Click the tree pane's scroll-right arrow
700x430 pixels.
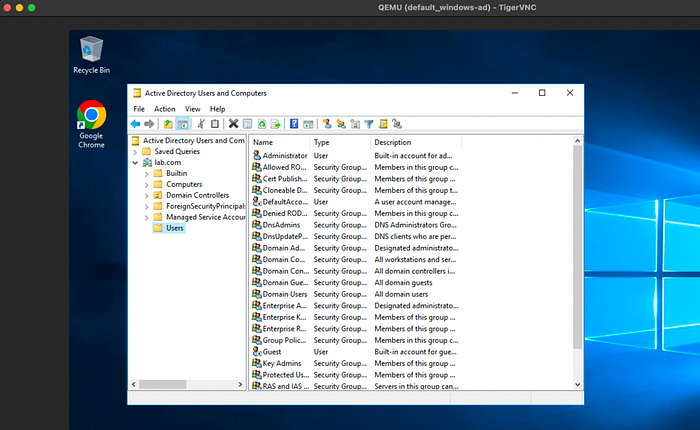(x=240, y=384)
